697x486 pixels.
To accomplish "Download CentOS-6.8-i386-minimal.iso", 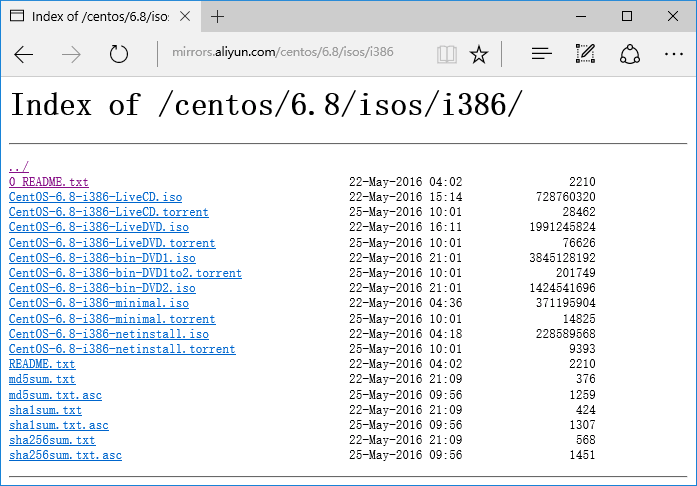I will pyautogui.click(x=99, y=303).
